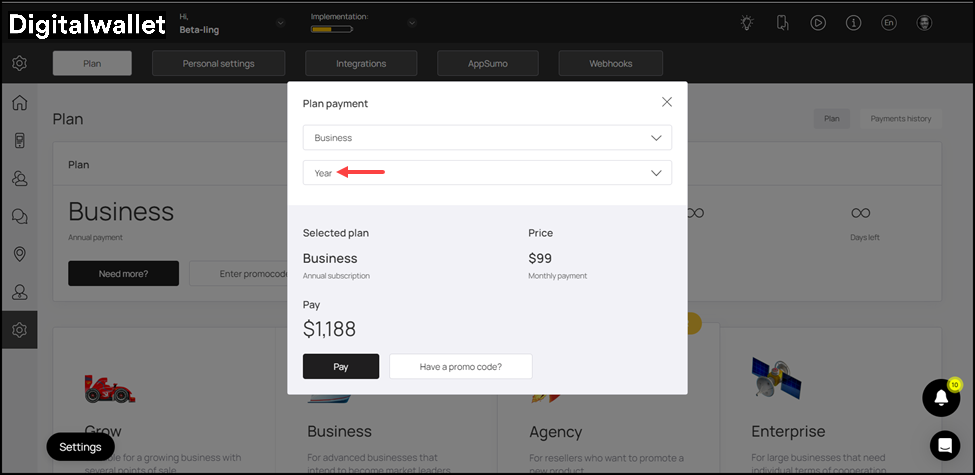
Task: Open the info circle icon
Action: pos(853,23)
